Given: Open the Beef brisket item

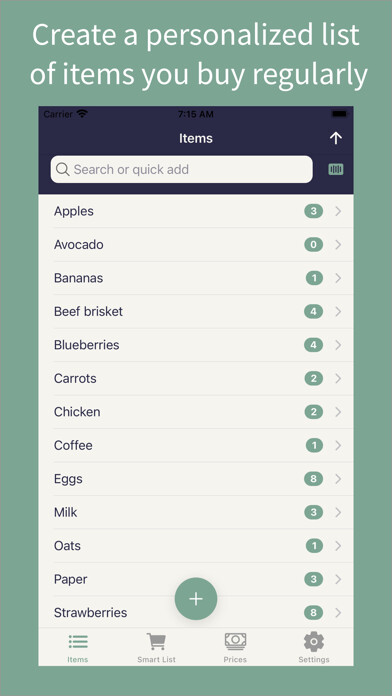Looking at the screenshot, I should (196, 312).
